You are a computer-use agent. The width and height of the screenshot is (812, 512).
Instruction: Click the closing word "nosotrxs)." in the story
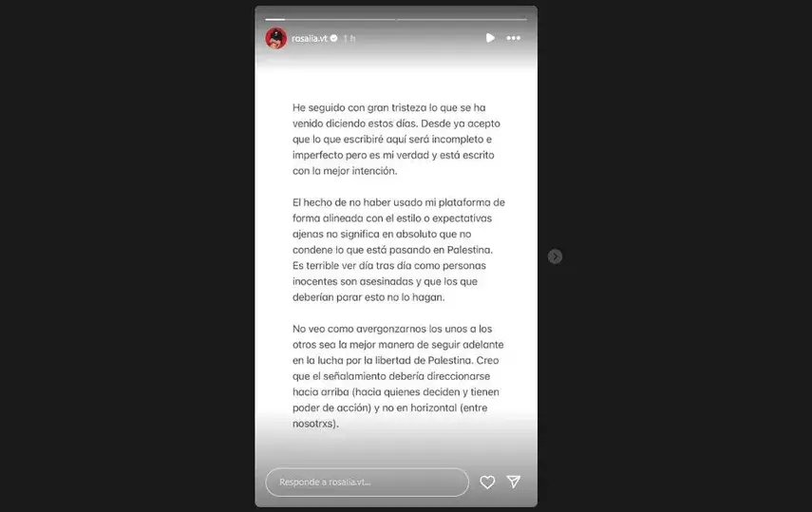pyautogui.click(x=315, y=424)
